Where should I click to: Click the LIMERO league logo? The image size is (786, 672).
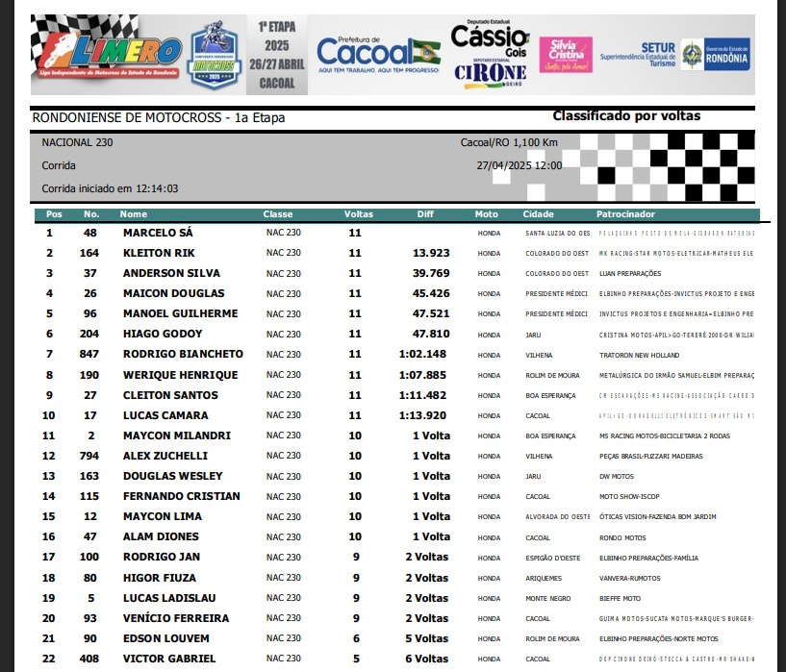pos(106,53)
